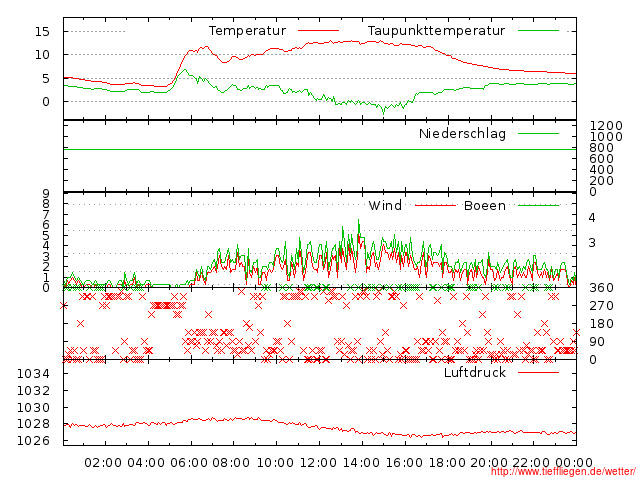
Task: Click the Temperatur legend label
Action: 247,31
